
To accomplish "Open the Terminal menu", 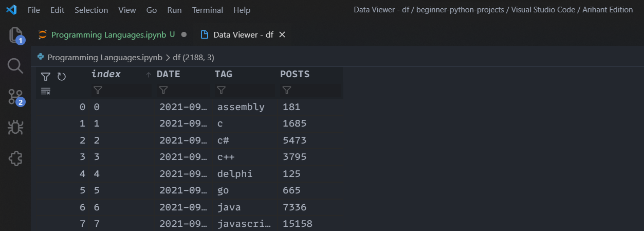I will tap(208, 10).
